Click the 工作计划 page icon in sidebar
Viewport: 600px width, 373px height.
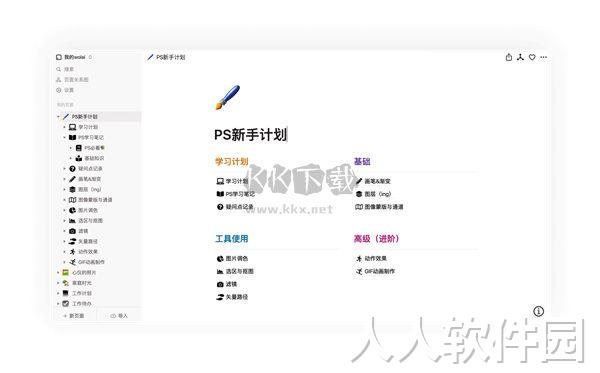(x=66, y=293)
